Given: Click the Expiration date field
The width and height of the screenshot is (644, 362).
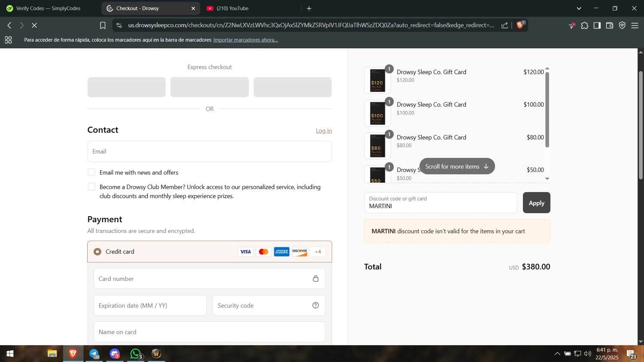Looking at the screenshot, I should [x=150, y=305].
